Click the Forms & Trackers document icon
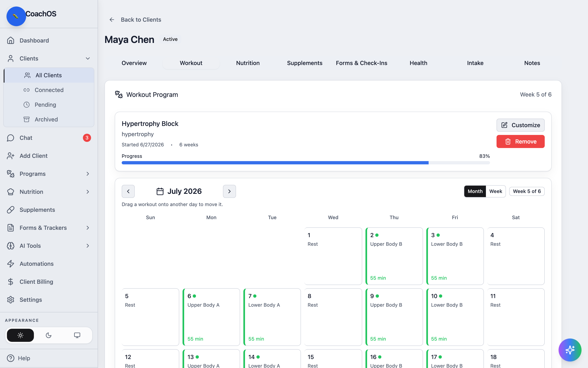The image size is (588, 368). click(10, 228)
